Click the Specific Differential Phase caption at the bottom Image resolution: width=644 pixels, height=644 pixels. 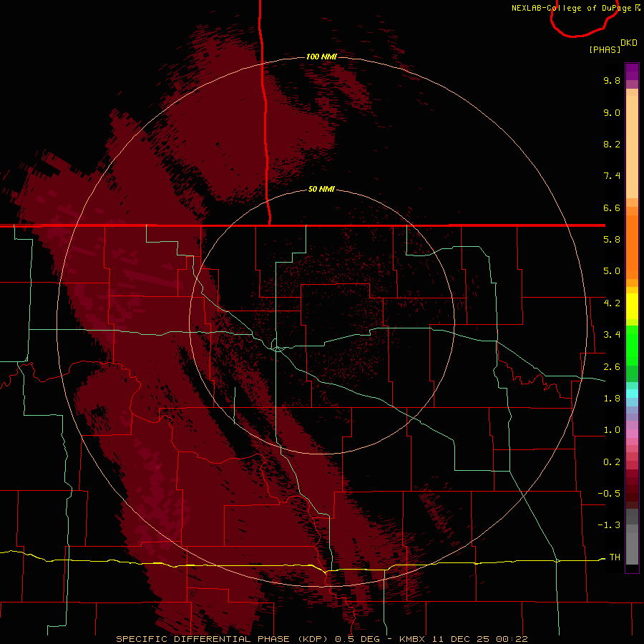[322, 639]
